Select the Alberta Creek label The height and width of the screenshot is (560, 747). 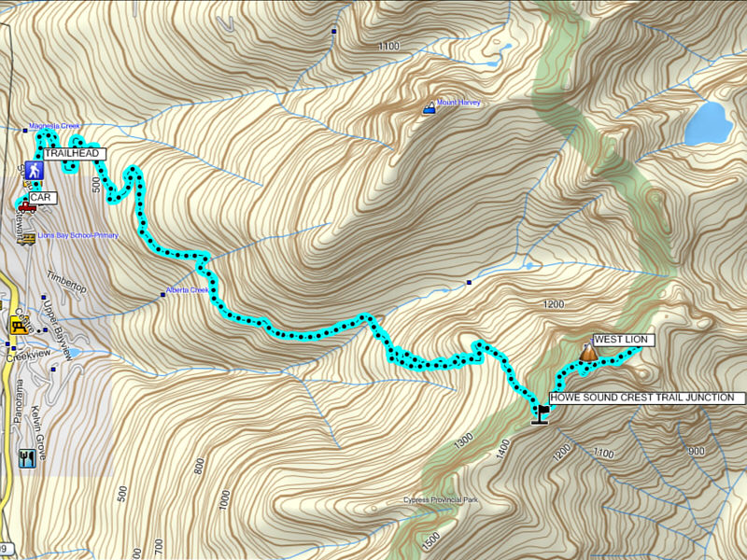[x=187, y=290]
